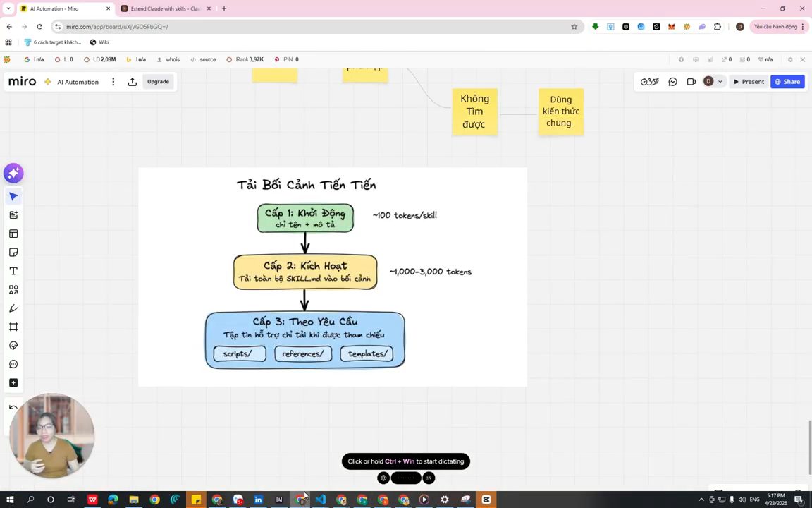The image size is (812, 508).
Task: Choose the Pen drawing tool
Action: (13, 308)
